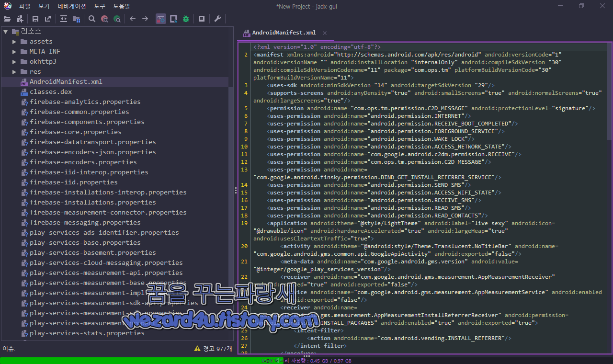Select classes.dex in the tree
This screenshot has height=364, width=613.
click(x=51, y=92)
